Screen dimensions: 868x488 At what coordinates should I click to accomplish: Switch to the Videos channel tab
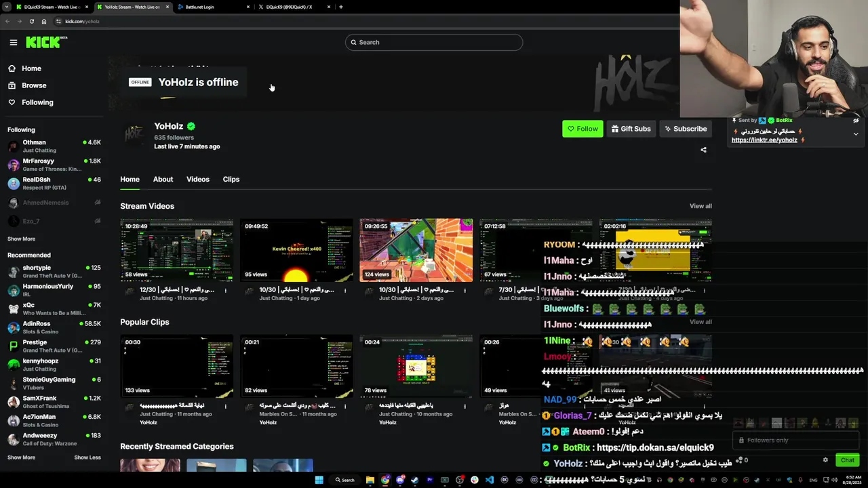[x=198, y=180]
